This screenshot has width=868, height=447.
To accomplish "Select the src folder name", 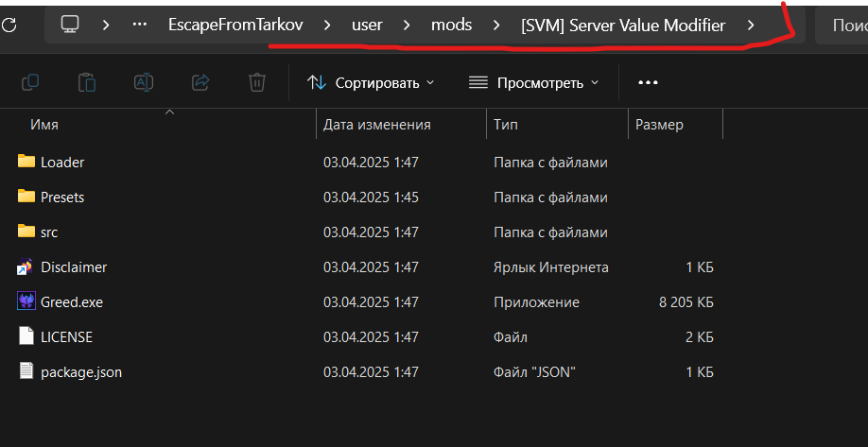I will [49, 232].
